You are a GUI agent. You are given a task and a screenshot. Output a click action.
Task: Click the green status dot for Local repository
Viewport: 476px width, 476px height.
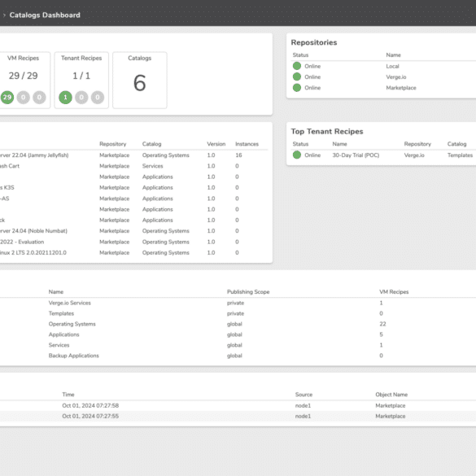click(297, 66)
